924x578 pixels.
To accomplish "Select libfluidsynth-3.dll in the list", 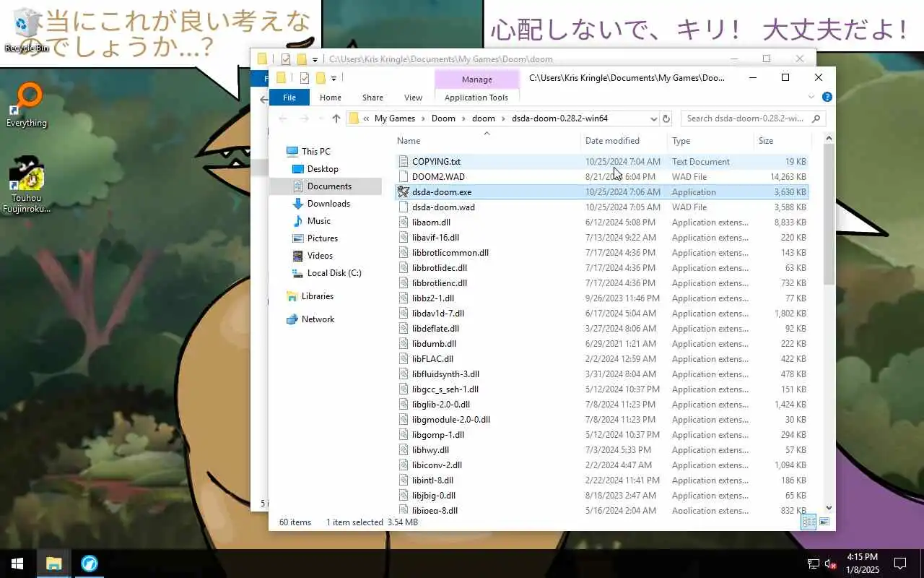I will (x=601, y=374).
